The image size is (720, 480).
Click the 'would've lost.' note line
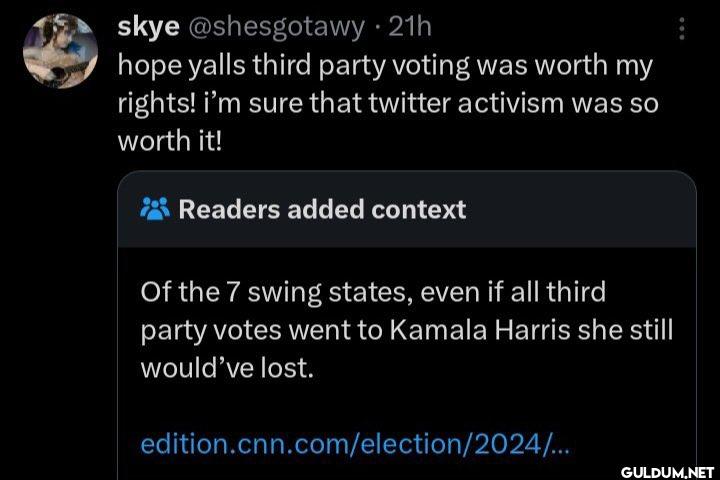click(227, 367)
